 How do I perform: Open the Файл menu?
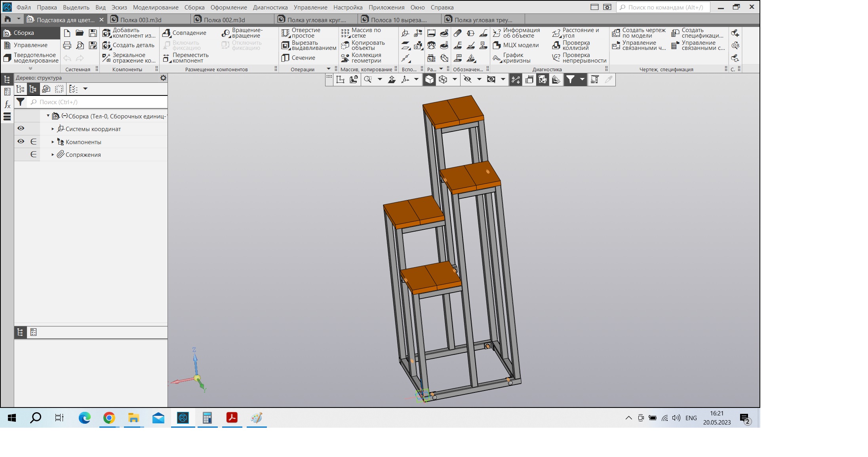coord(24,8)
